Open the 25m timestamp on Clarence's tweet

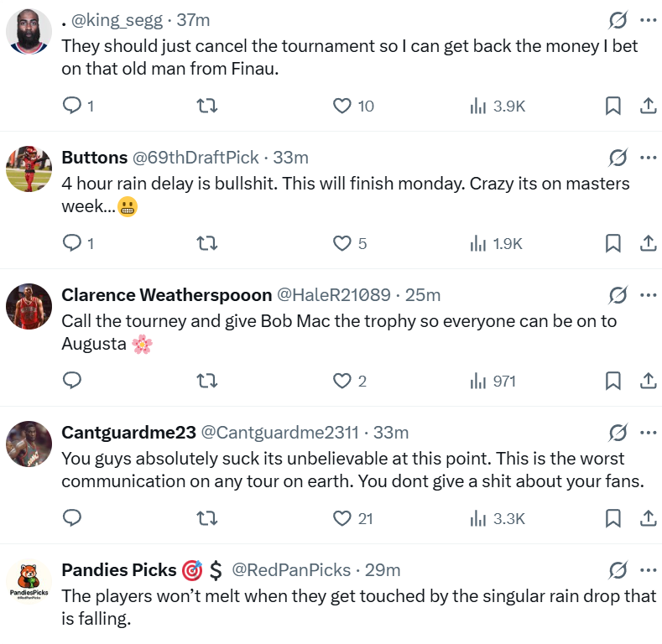click(x=423, y=295)
